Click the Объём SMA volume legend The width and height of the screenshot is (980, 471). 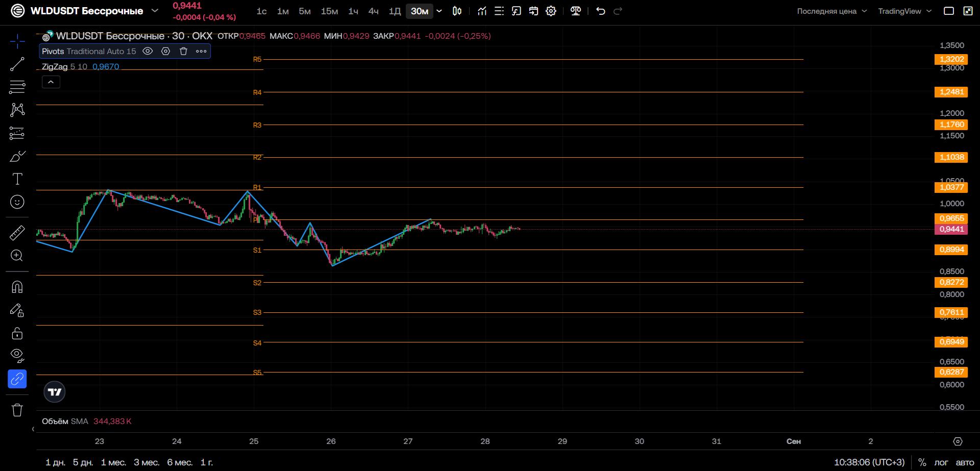[x=87, y=422]
